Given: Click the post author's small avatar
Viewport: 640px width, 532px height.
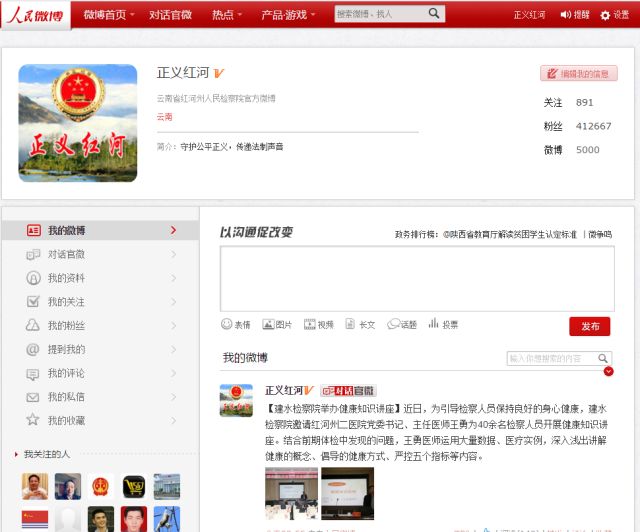Looking at the screenshot, I should tap(236, 400).
